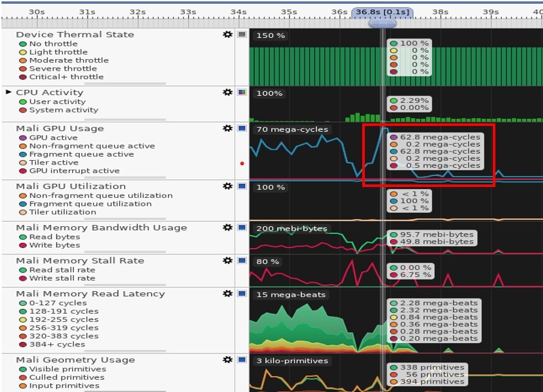Click the Visible primitives series label

pos(68,369)
